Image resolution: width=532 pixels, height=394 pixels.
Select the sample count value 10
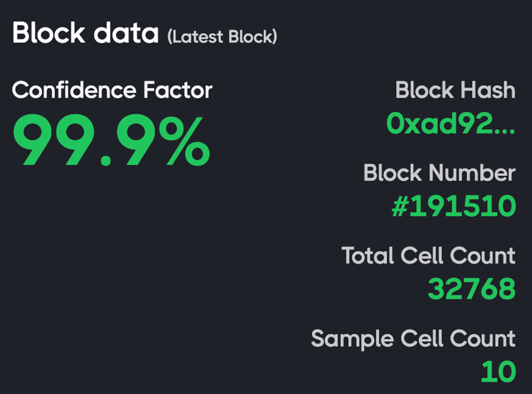(498, 371)
